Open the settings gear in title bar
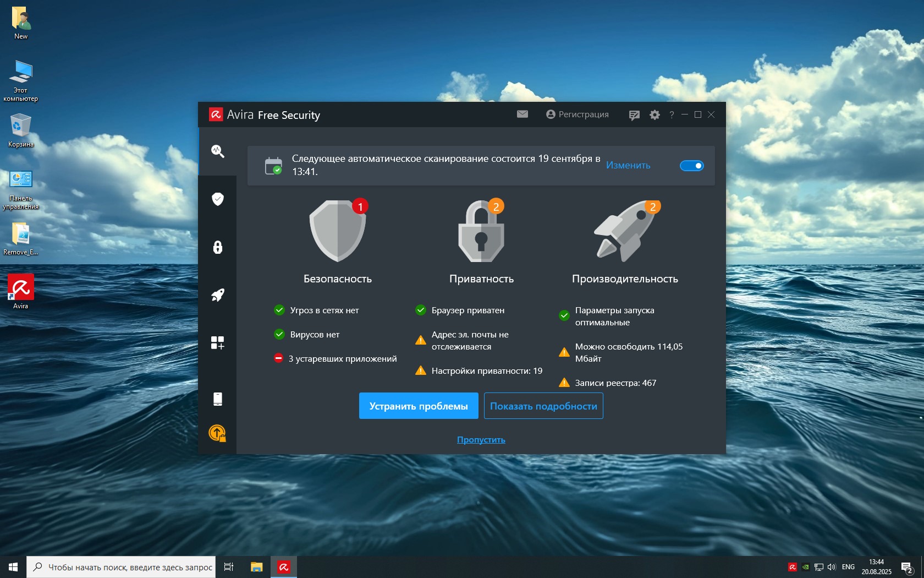 (654, 115)
